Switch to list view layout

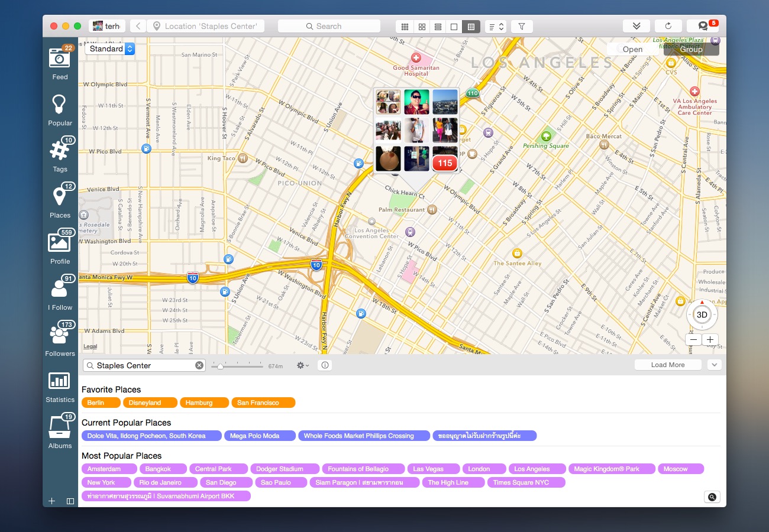pyautogui.click(x=438, y=26)
